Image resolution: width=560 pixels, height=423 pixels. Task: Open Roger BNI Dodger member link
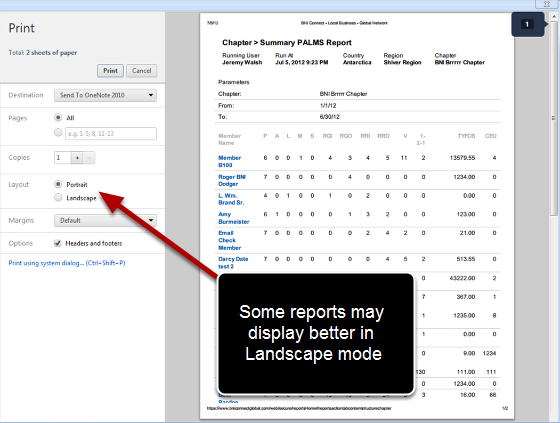tap(232, 180)
